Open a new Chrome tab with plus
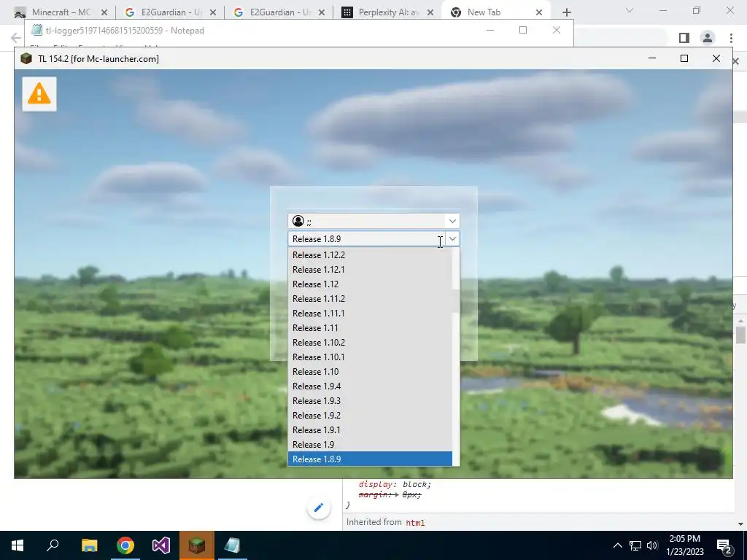 click(566, 12)
